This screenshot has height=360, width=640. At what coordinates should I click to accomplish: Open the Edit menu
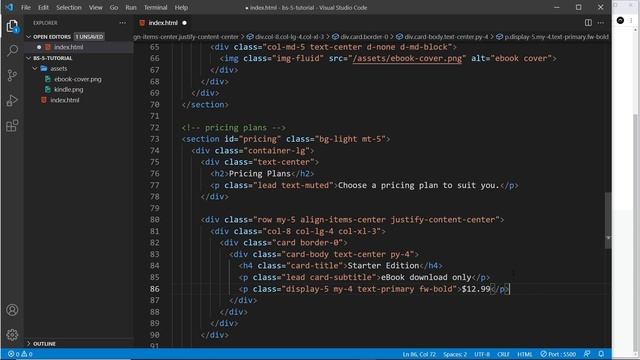coord(43,7)
